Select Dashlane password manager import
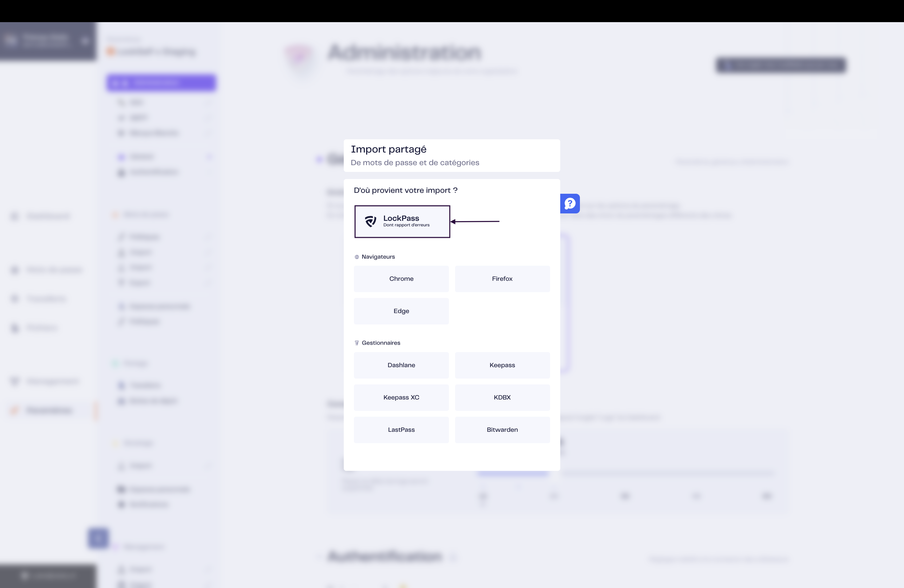The height and width of the screenshot is (588, 904). pyautogui.click(x=401, y=365)
